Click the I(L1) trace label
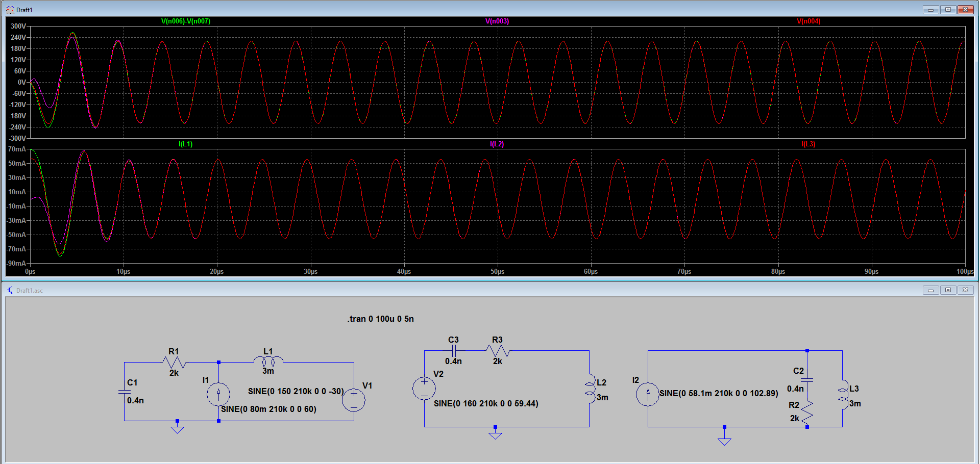 click(x=186, y=144)
